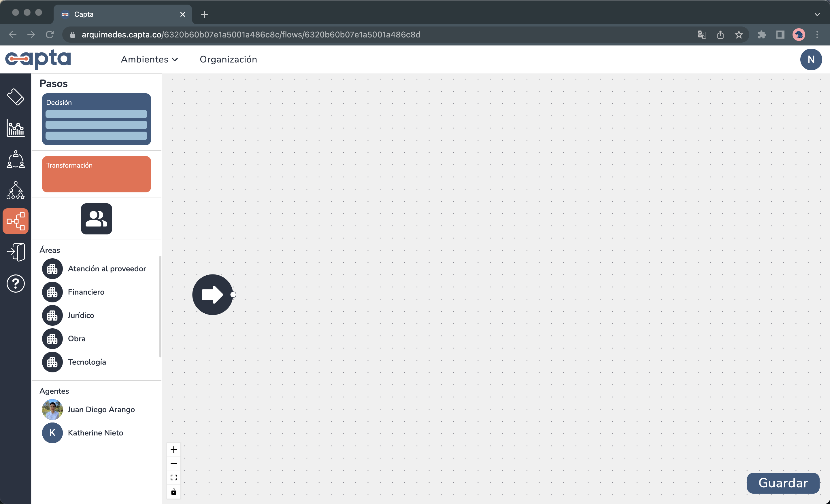Viewport: 830px width, 504px height.
Task: Open the help question mark icon
Action: (x=16, y=283)
